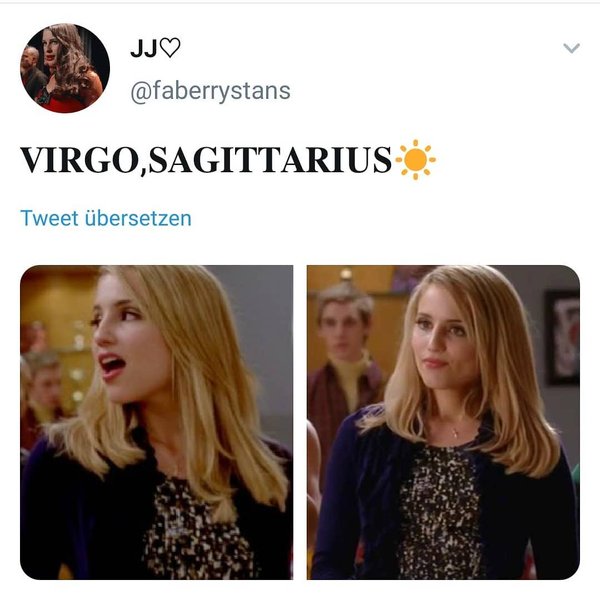Select the JJ display name

point(143,49)
